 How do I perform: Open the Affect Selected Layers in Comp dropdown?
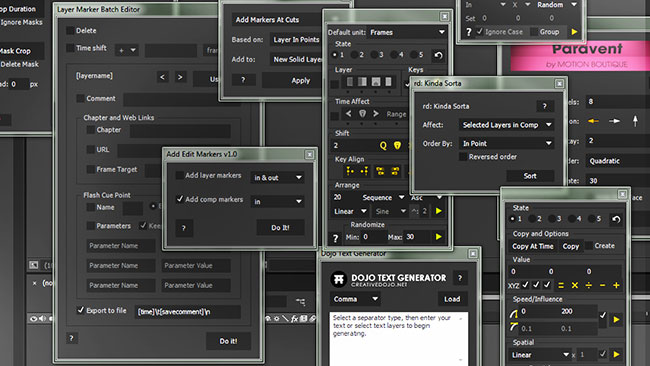point(506,125)
